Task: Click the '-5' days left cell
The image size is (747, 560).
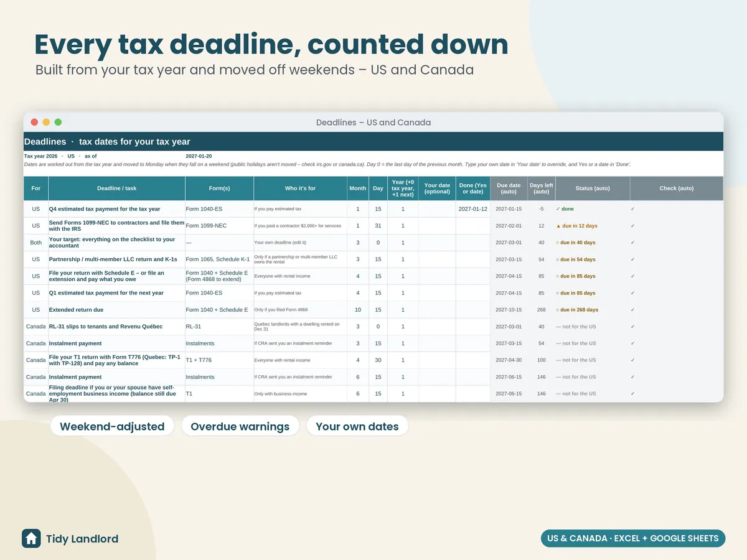Action: point(541,209)
